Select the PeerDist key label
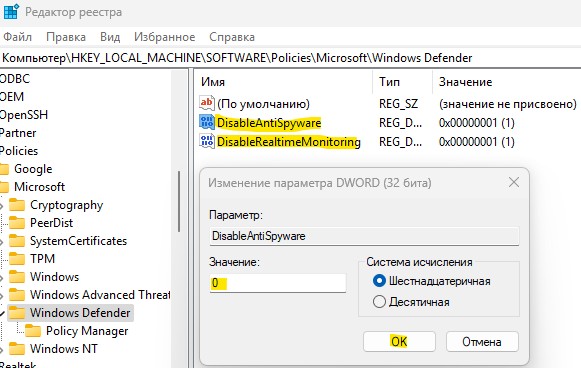This screenshot has height=368, width=581. click(52, 223)
